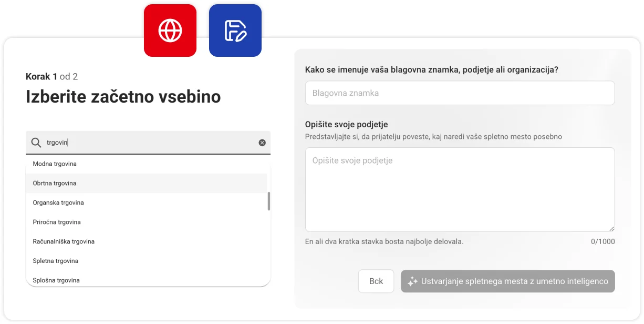Click the red globe website icon
The image size is (644, 324).
170,31
